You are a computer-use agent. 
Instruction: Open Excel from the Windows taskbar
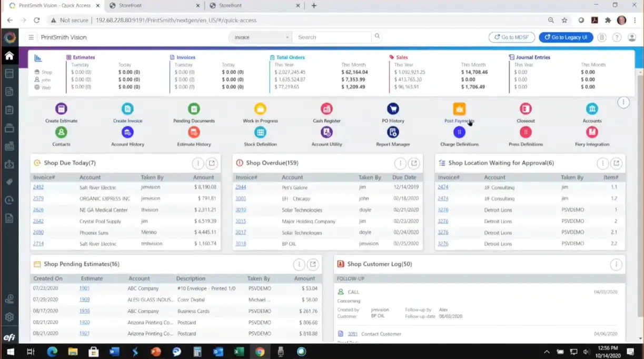click(x=239, y=352)
